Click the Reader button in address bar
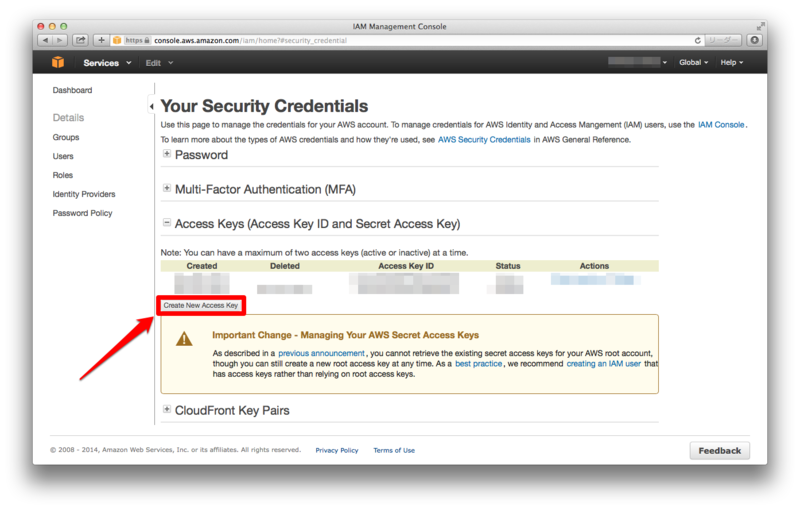Screen dimensions: 800x510 coord(722,40)
